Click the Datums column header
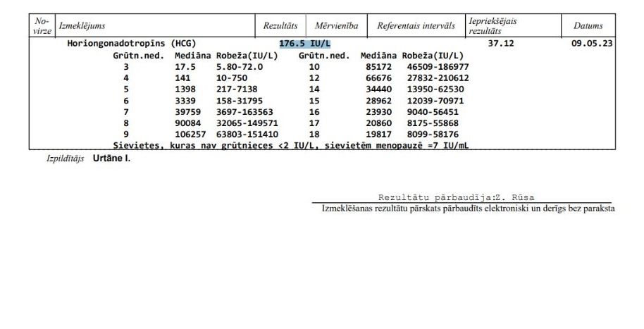This screenshot has height=329, width=644. (588, 26)
